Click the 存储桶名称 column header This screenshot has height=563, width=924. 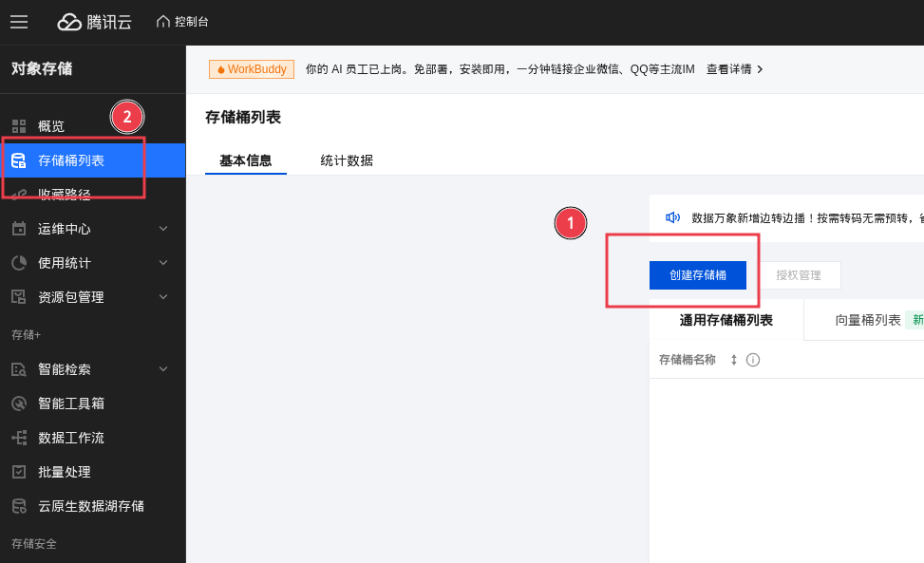(688, 360)
